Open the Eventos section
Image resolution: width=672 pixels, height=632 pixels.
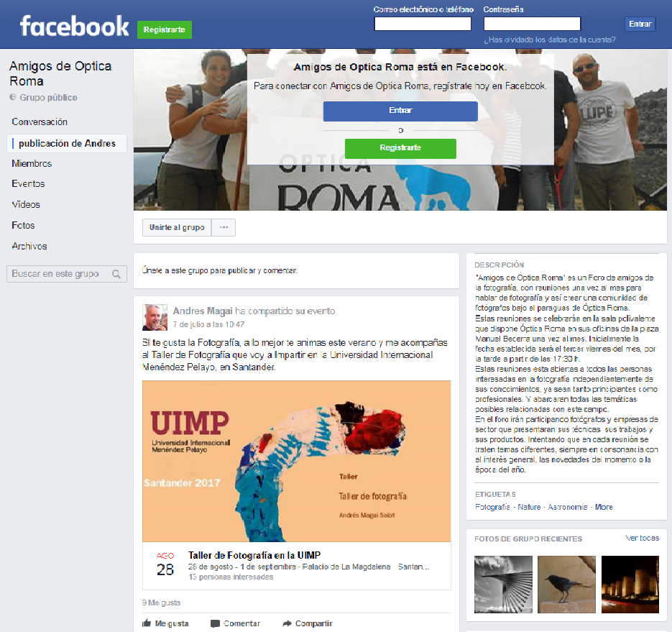tap(28, 183)
